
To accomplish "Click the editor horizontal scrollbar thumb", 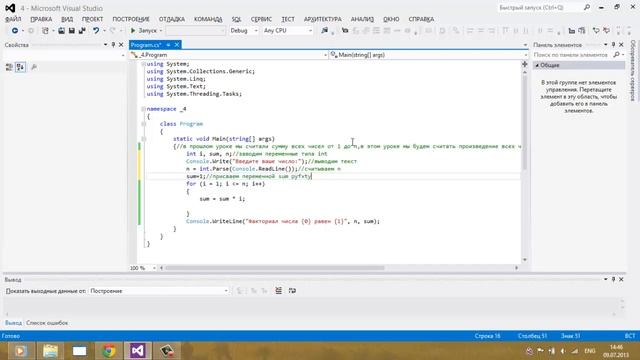I will [274, 268].
